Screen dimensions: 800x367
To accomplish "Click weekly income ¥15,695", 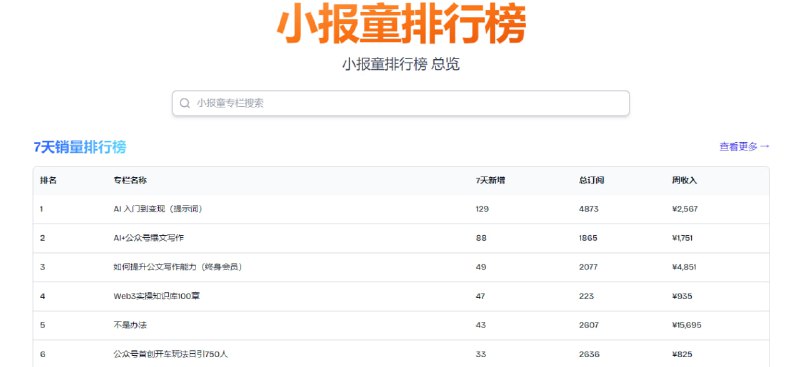I will pyautogui.click(x=687, y=325).
